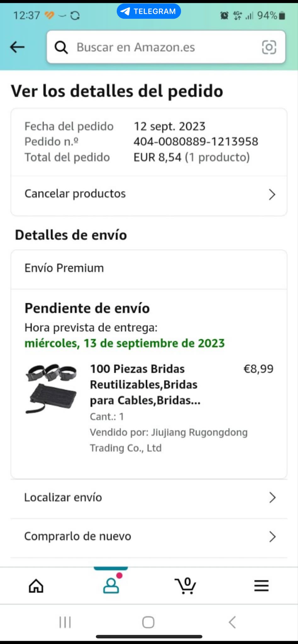Tap the back arrow beside search bar
The image size is (298, 644).
[x=17, y=47]
